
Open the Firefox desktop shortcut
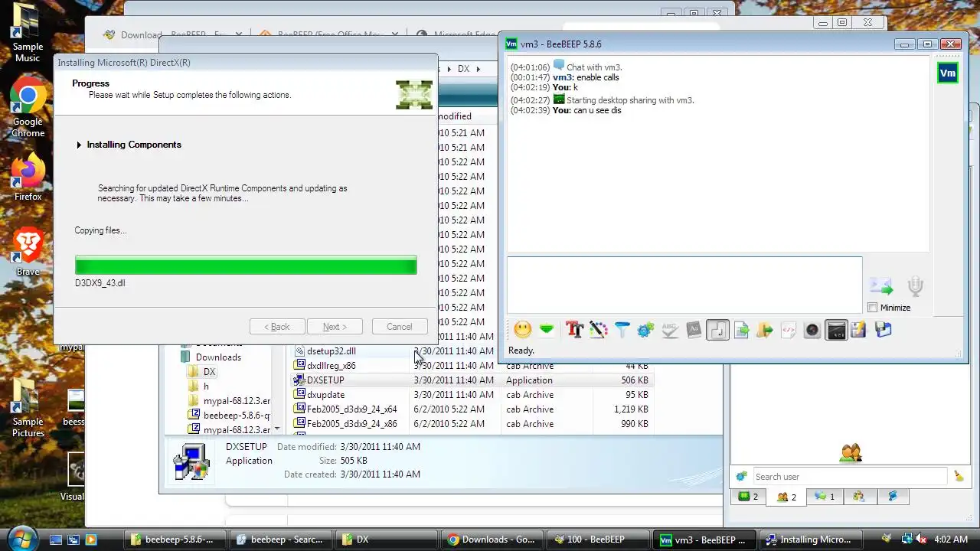point(28,178)
